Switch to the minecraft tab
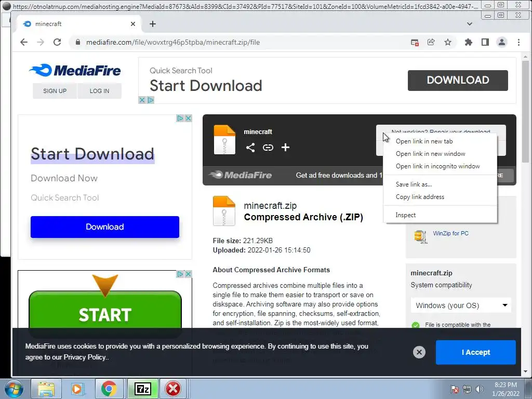This screenshot has width=532, height=399. point(78,24)
